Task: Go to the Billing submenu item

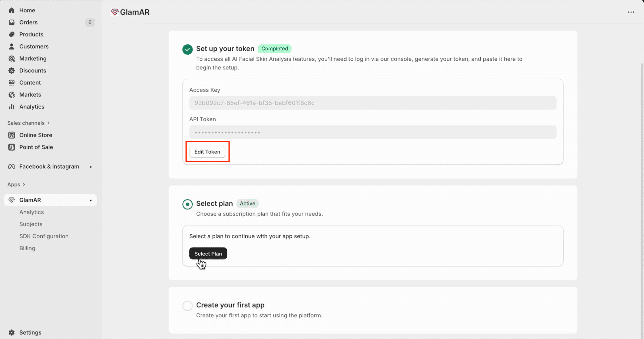Action: [x=27, y=248]
